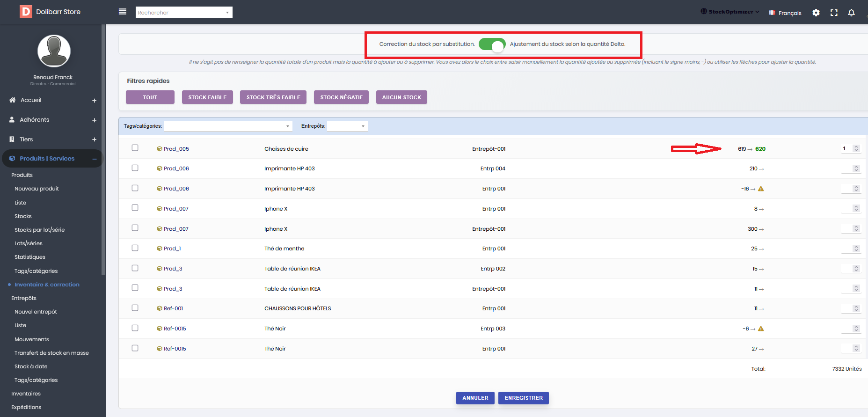Click product icon beside Ref-0015 Entrp 001
The width and height of the screenshot is (868, 417).
160,349
